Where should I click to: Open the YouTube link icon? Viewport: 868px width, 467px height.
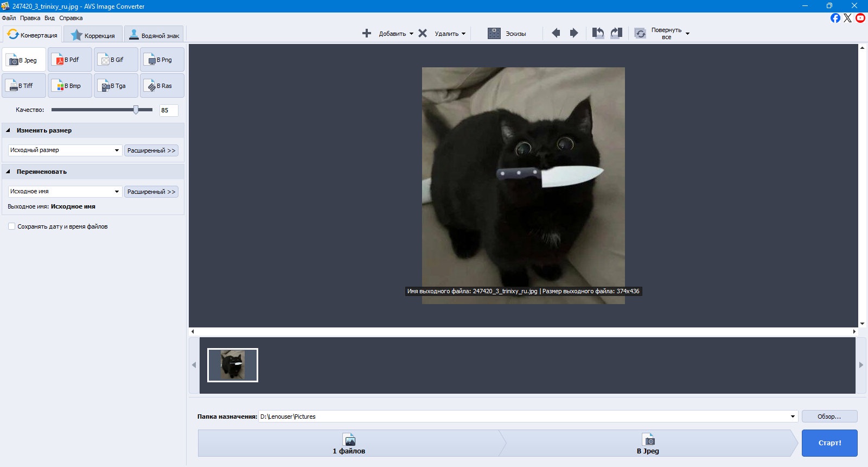point(860,18)
